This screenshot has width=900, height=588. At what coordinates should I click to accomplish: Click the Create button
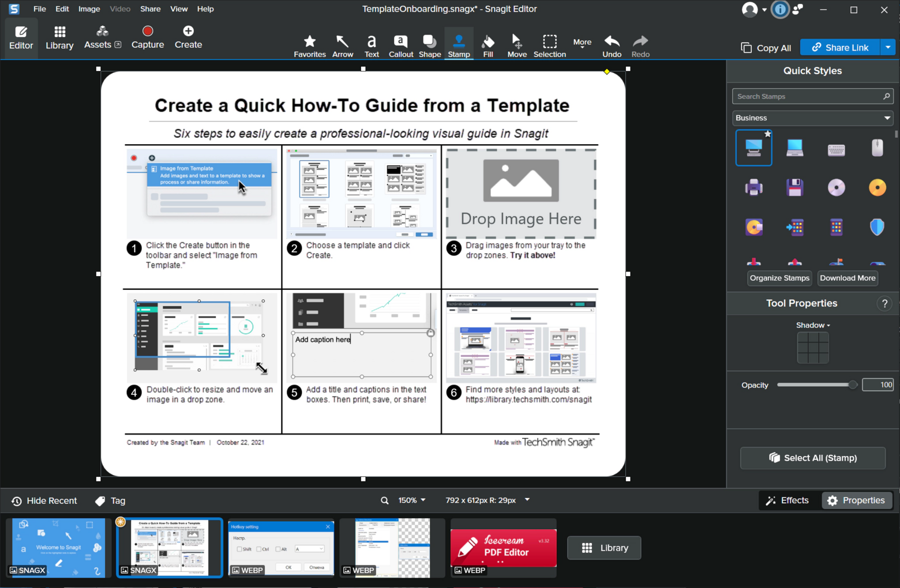point(188,38)
